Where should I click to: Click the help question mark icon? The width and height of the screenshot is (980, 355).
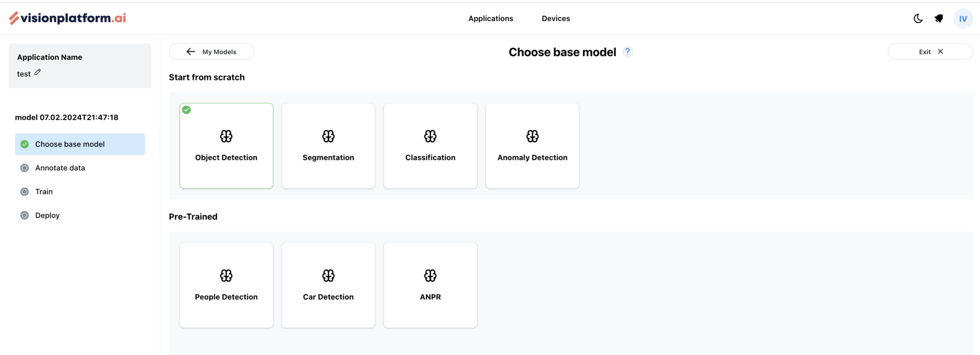click(627, 52)
